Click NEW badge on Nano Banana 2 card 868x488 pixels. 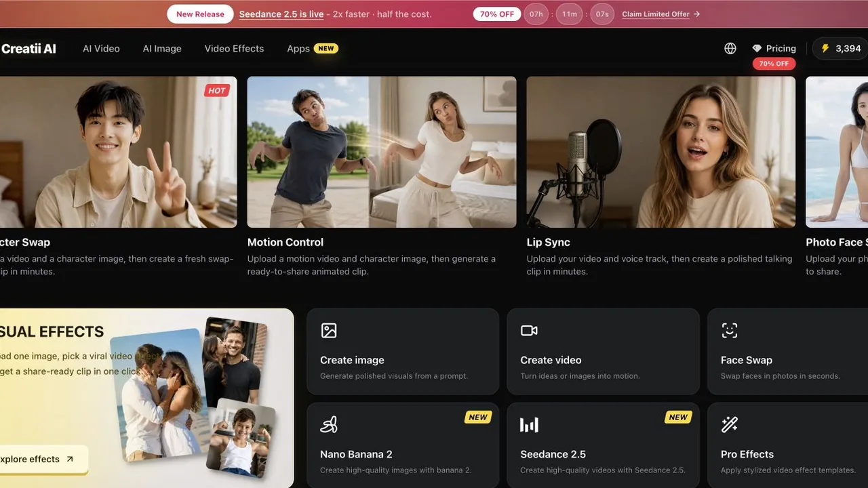[x=478, y=418]
